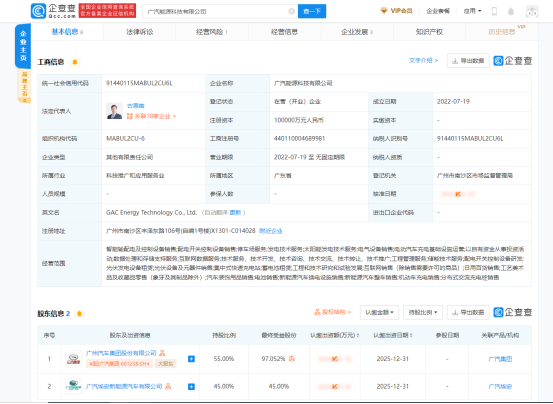This screenshot has height=404, width=553.
Task: Click 导出数据 in 股东信息 section
Action: pos(468,312)
